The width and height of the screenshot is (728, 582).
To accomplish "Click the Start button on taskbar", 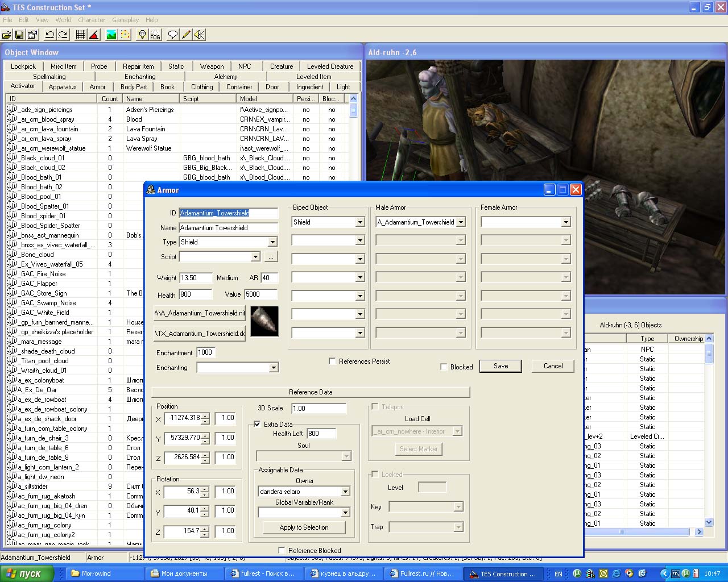I will [x=27, y=573].
